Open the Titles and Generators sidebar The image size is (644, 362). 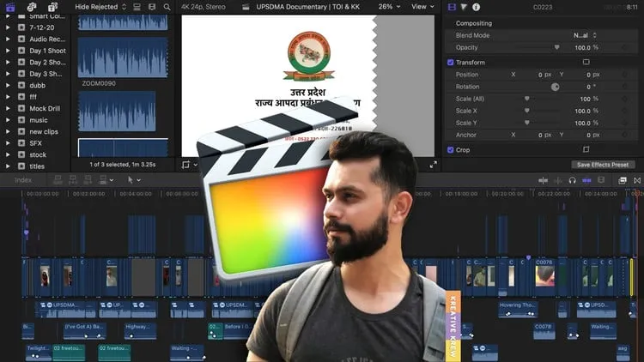(x=52, y=7)
